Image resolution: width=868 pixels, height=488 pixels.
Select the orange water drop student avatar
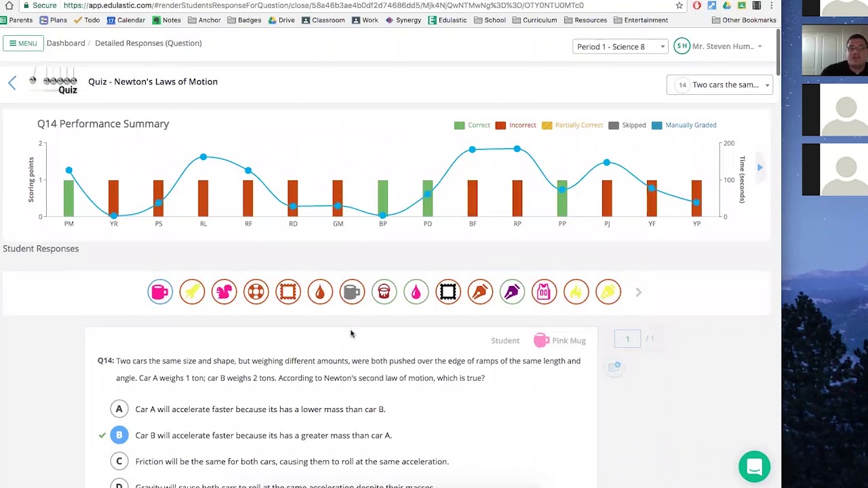click(320, 291)
